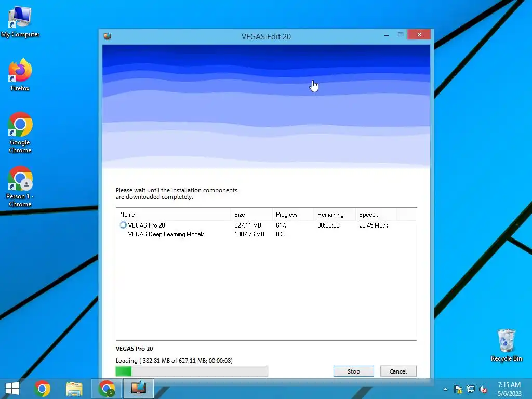Click the spinner icon beside VEGAS Pro 20
The width and height of the screenshot is (532, 399).
click(123, 225)
